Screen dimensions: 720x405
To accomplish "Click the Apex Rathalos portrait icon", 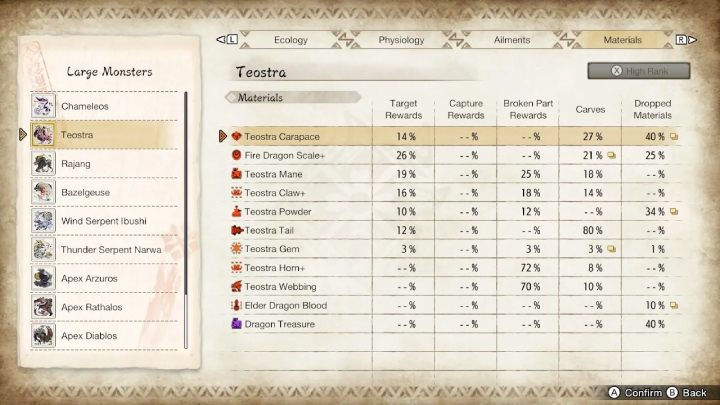I will [43, 306].
